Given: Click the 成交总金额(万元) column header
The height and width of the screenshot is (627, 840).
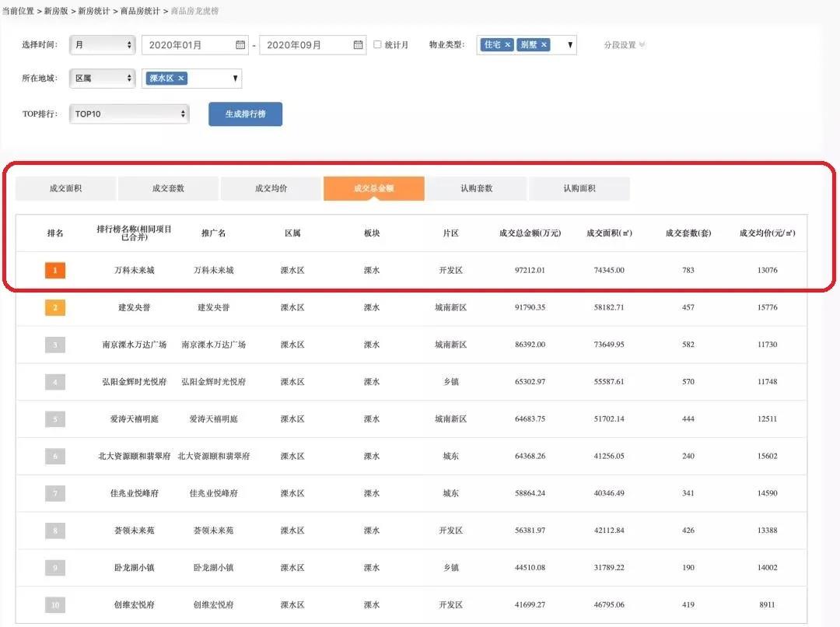Looking at the screenshot, I should tap(530, 233).
